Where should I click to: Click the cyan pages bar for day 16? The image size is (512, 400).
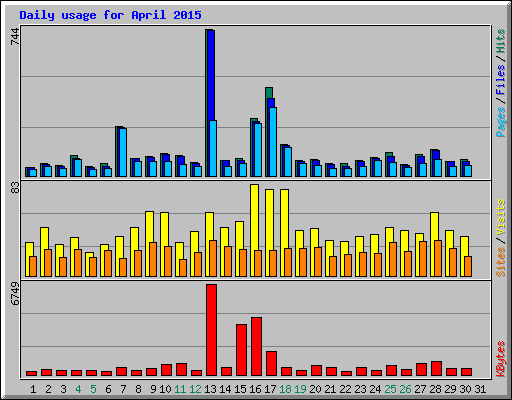tap(258, 150)
